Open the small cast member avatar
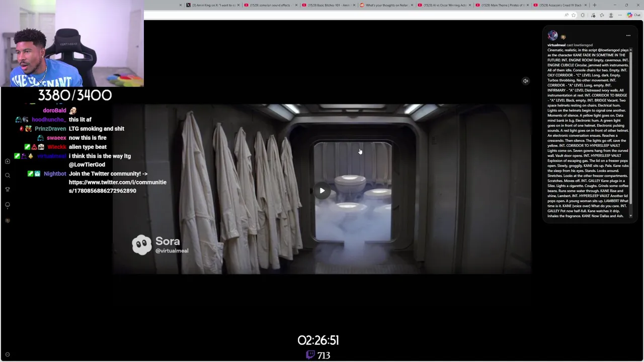This screenshot has width=644, height=362. (x=563, y=37)
